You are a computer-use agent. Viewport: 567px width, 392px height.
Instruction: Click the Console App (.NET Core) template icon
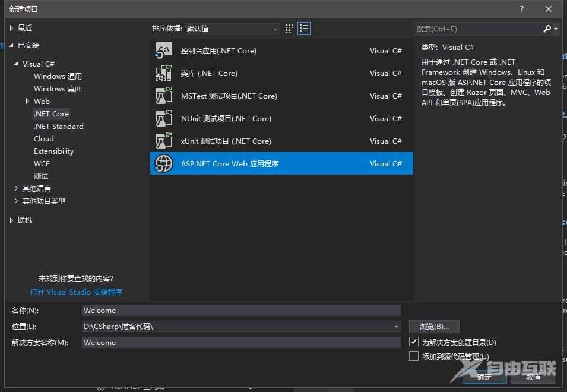pos(163,51)
